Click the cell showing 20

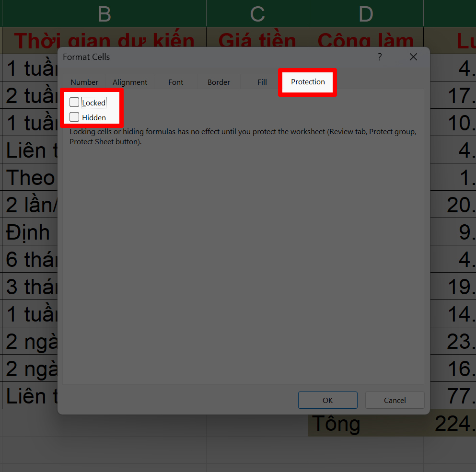[x=453, y=204]
